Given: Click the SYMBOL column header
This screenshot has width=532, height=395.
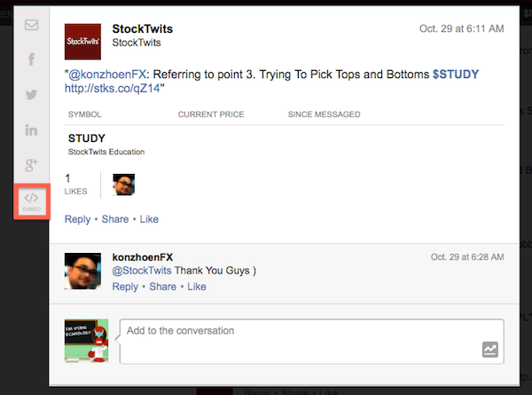Looking at the screenshot, I should (85, 115).
